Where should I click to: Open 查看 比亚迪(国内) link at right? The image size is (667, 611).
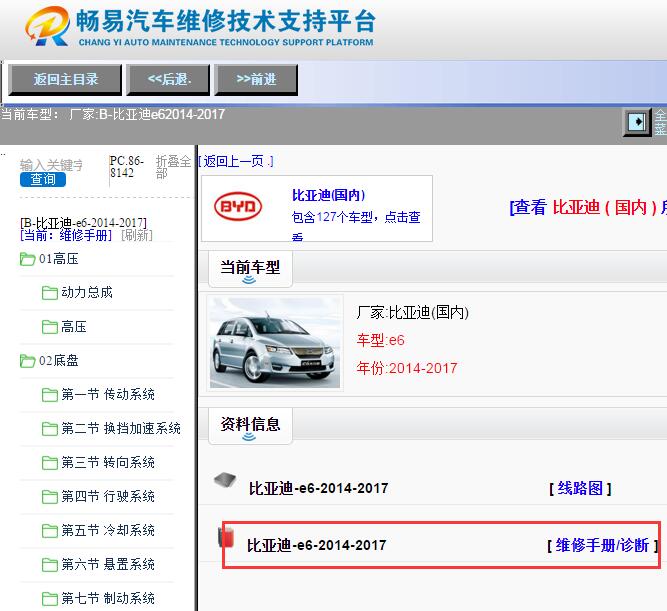588,208
